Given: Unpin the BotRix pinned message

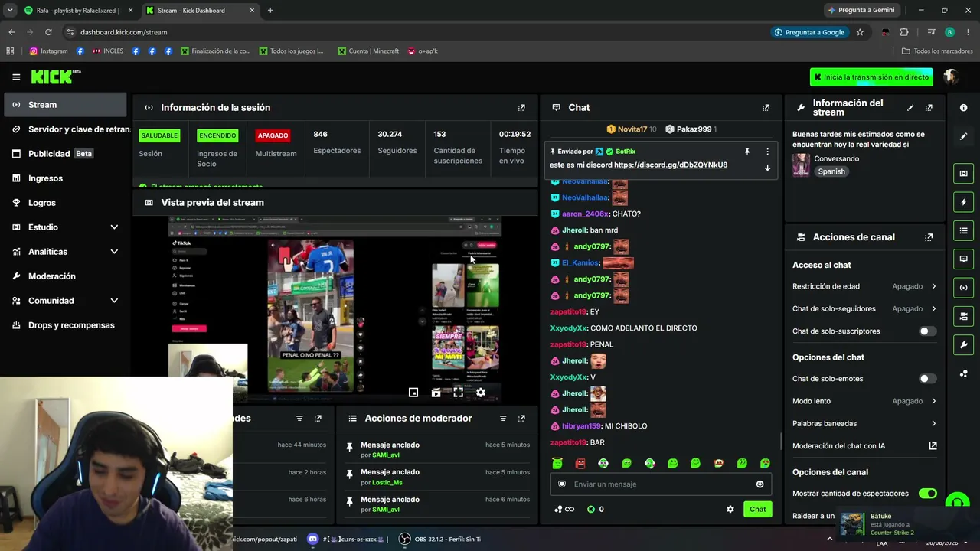Looking at the screenshot, I should (747, 152).
